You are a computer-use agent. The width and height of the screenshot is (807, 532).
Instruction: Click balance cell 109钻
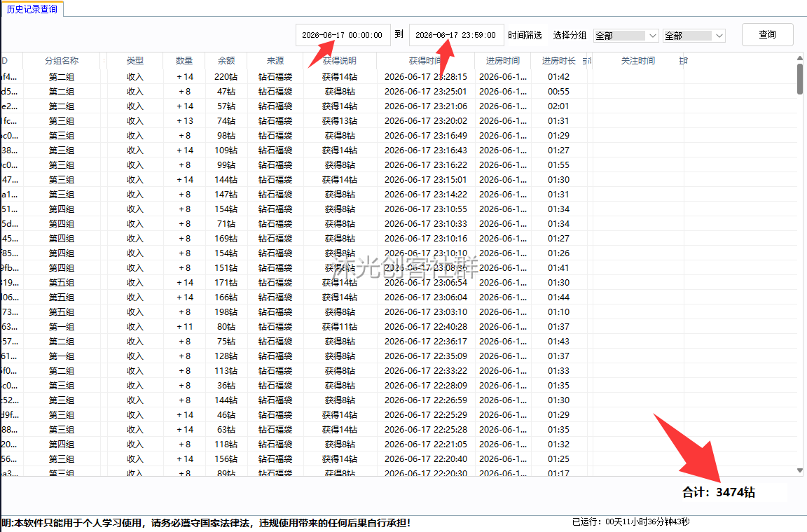[x=226, y=150]
